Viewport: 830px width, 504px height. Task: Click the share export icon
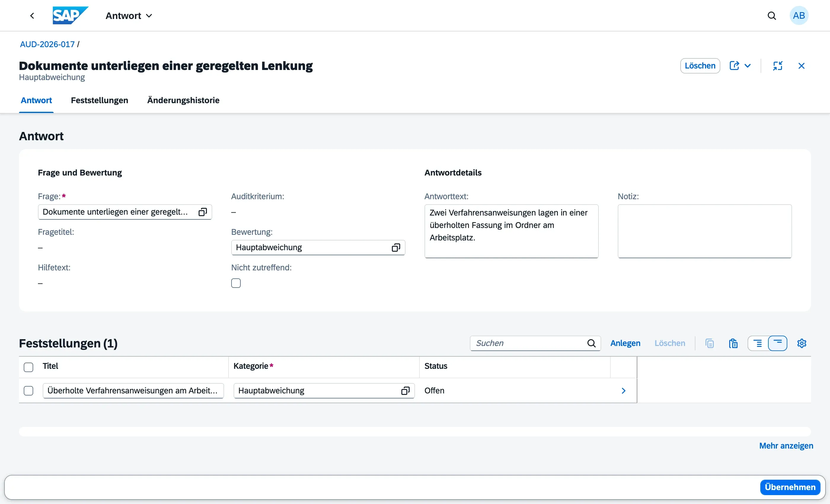click(x=734, y=66)
